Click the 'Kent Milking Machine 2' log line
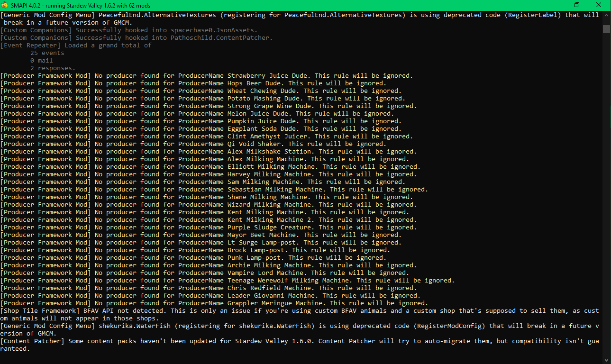 tap(209, 220)
